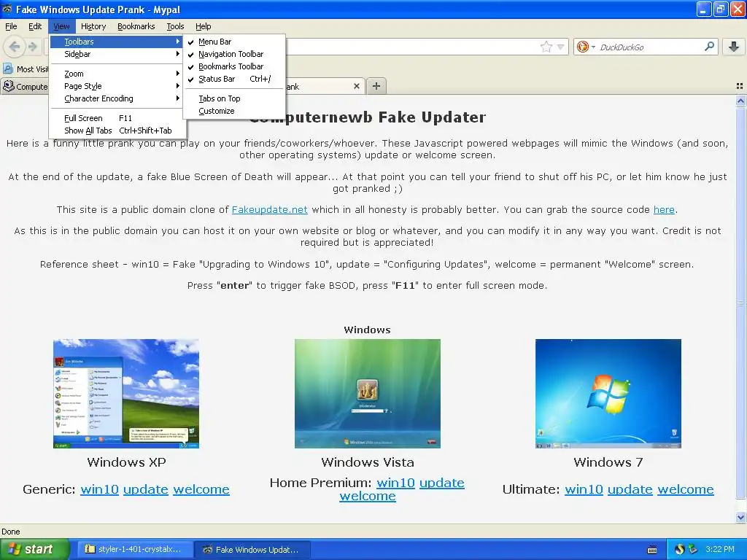
Task: Open the Tools menu
Action: click(175, 26)
